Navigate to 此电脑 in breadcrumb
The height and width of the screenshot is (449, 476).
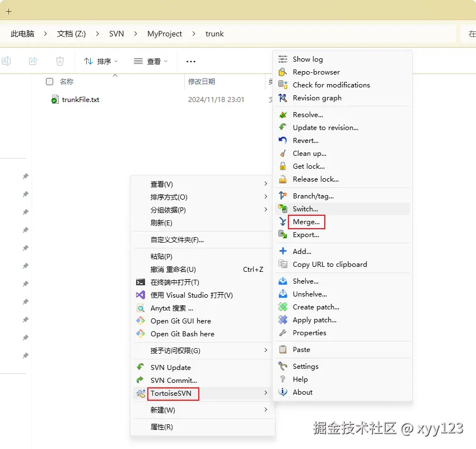(x=22, y=34)
